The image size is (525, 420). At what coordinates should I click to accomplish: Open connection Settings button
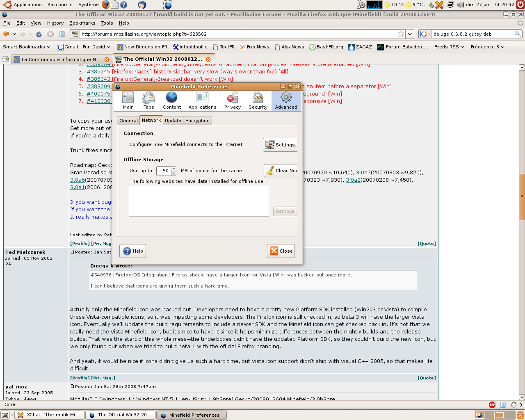pyautogui.click(x=281, y=145)
